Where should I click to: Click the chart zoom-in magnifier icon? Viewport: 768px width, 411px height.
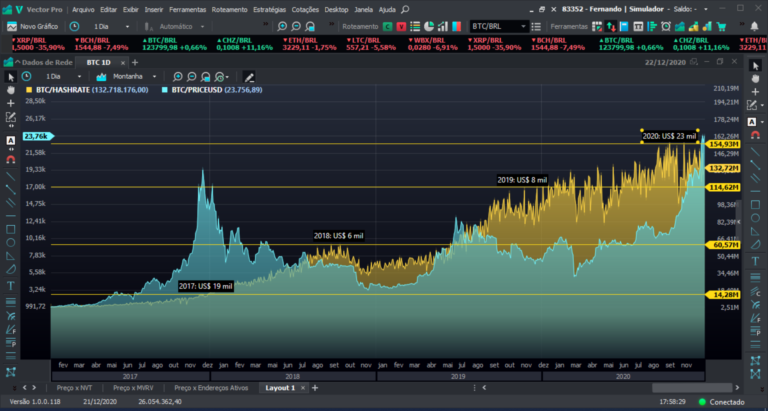click(x=178, y=77)
